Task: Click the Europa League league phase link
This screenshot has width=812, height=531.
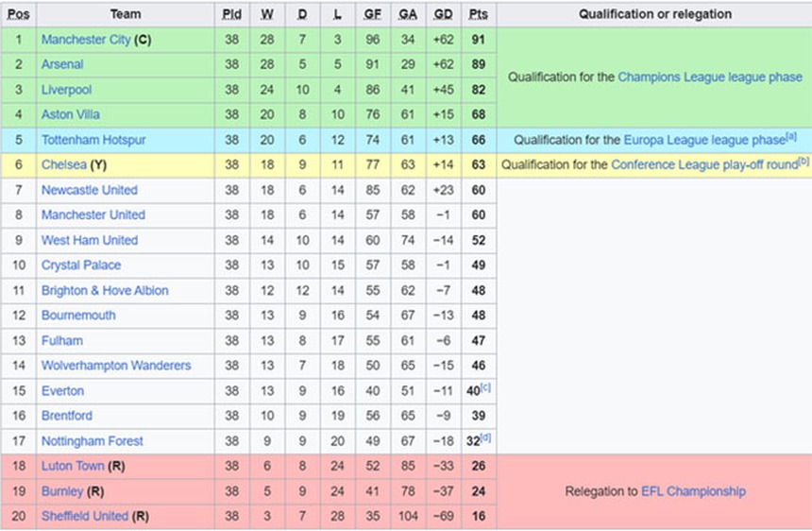Action: click(x=704, y=140)
